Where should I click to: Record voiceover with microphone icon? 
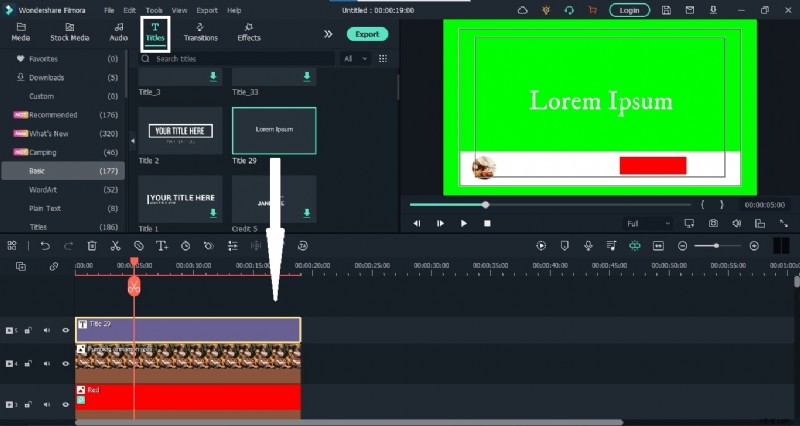tap(588, 246)
